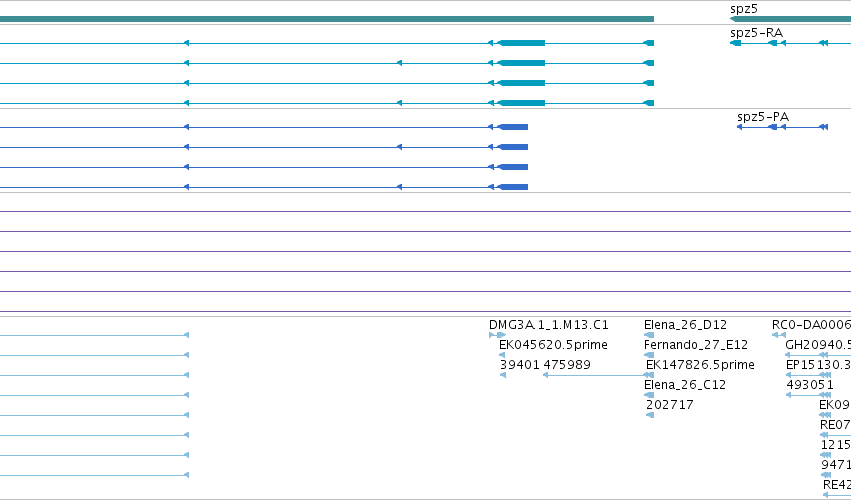851x500 pixels.
Task: Select the spz5-RA transcript label
Action: point(757,33)
